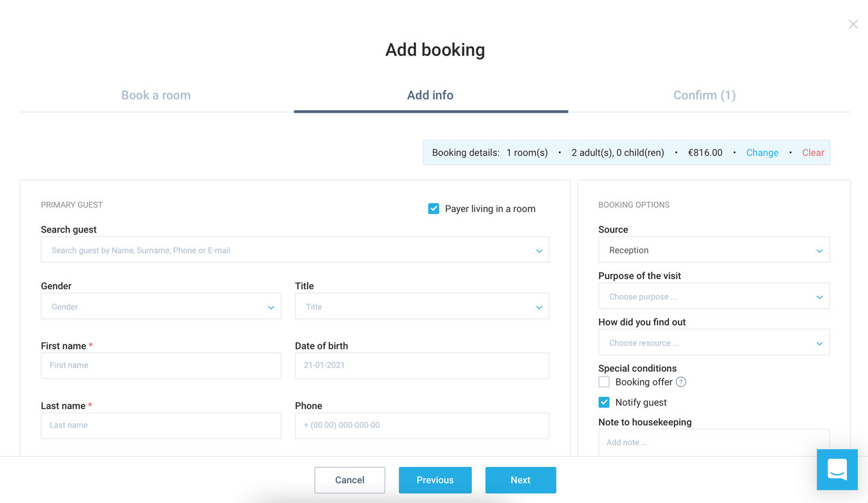The height and width of the screenshot is (503, 868).
Task: Click the Date of birth field
Action: [422, 365]
